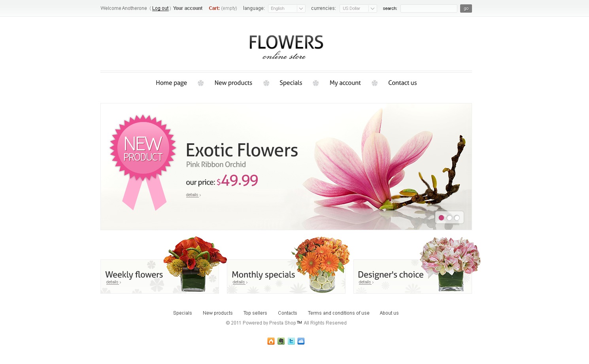
Task: Open the English language dropdown
Action: pos(287,8)
